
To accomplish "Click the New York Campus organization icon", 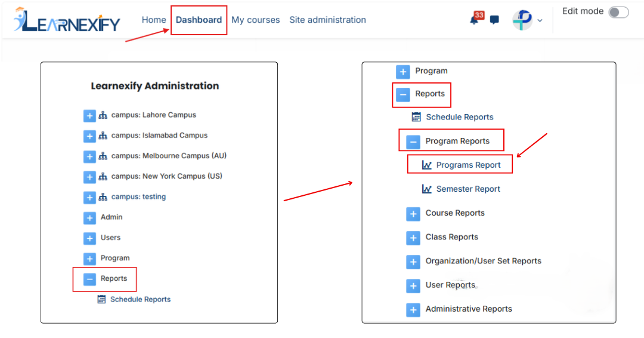I will (103, 176).
